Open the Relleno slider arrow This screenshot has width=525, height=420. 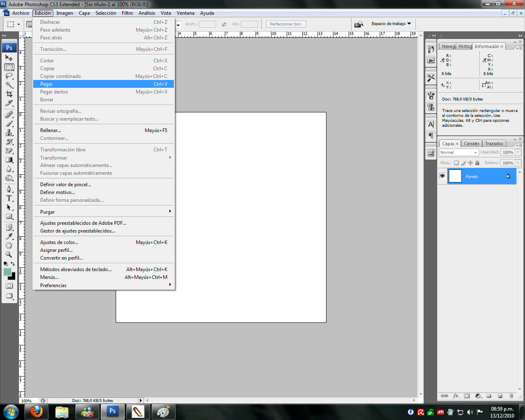pyautogui.click(x=518, y=163)
